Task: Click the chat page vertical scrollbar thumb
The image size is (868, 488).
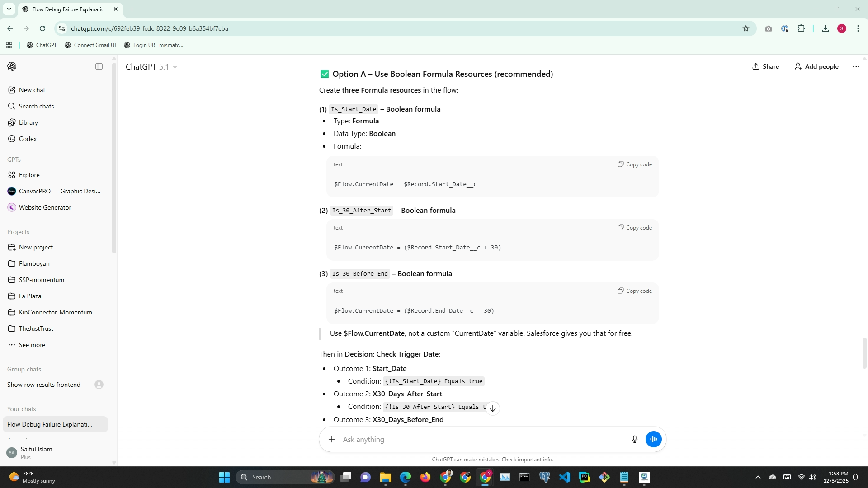Action: pos(864,352)
